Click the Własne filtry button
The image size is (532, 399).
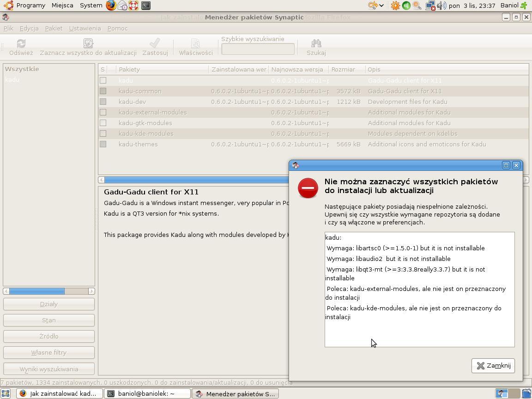tap(49, 352)
